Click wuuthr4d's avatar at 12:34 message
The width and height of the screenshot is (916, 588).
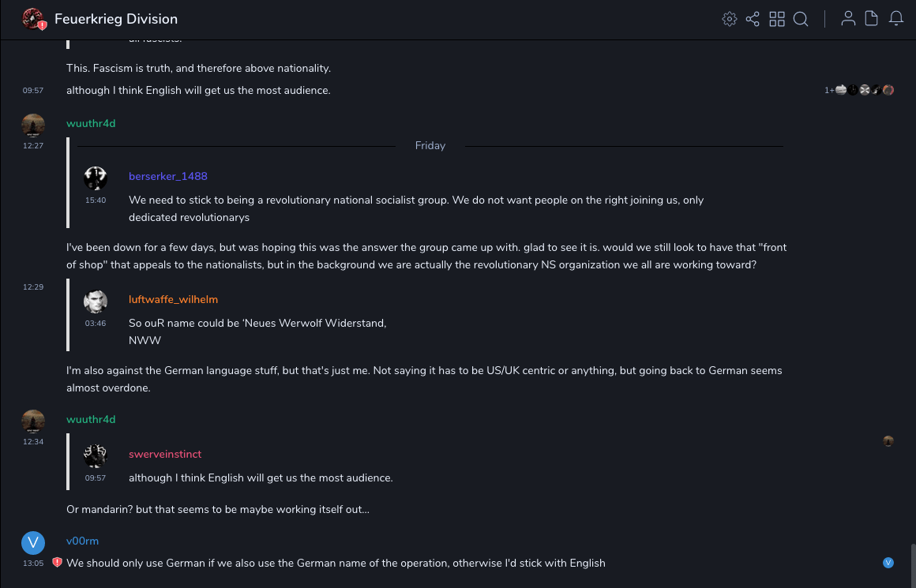coord(33,421)
